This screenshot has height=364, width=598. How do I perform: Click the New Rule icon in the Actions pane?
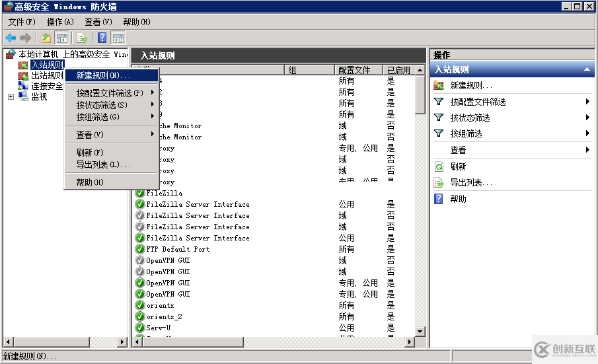(439, 85)
